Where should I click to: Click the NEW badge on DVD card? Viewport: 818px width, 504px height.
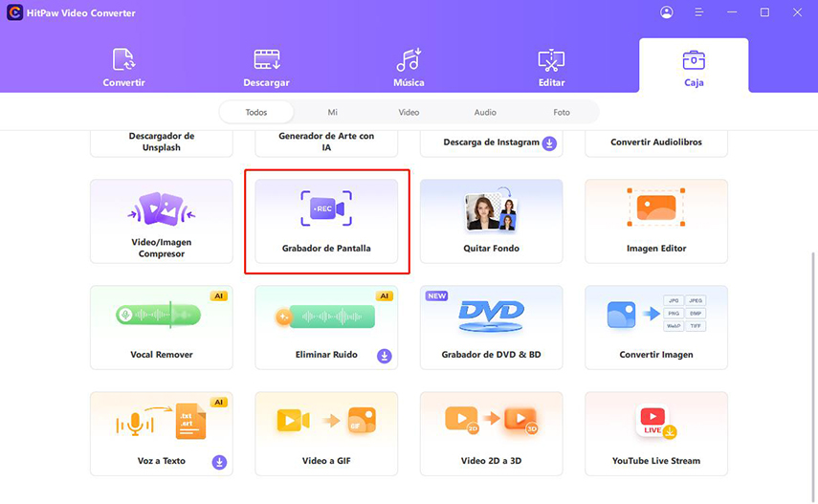436,296
